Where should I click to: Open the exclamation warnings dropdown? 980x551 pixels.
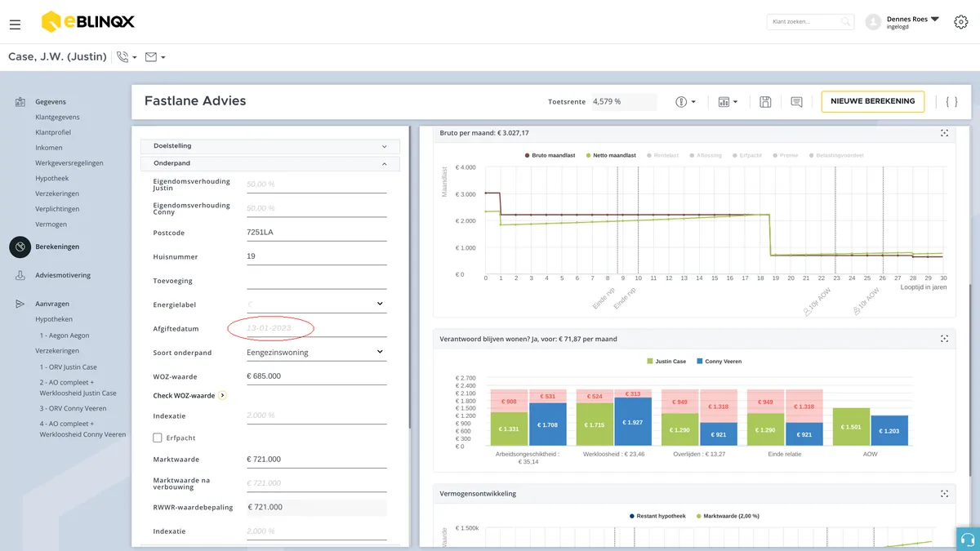pyautogui.click(x=685, y=102)
